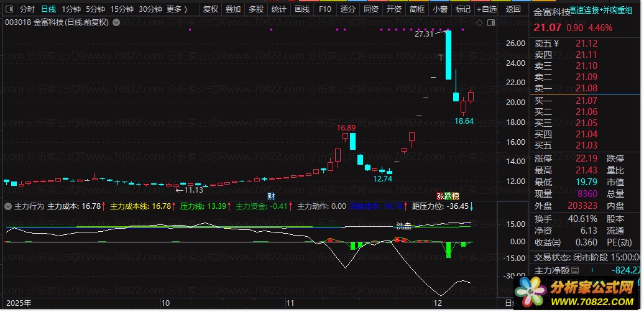
Task: Select the 日线 daily period
Action: click(x=49, y=9)
